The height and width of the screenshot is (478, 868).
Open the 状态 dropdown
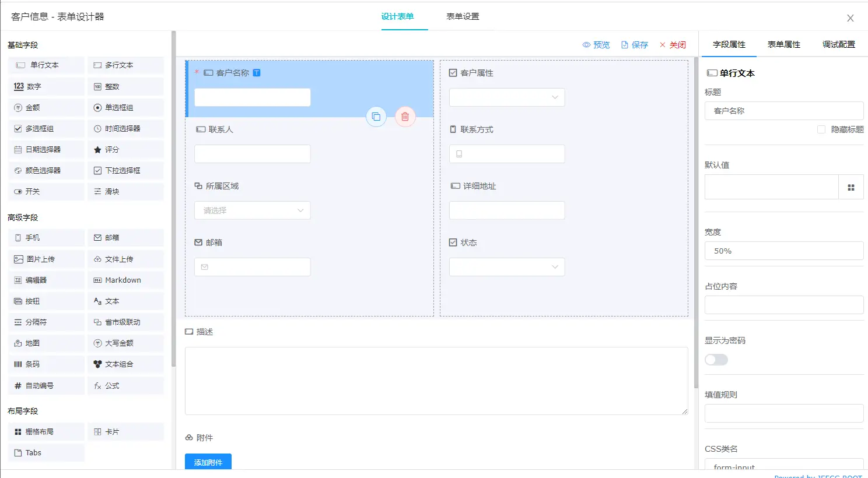tap(507, 267)
